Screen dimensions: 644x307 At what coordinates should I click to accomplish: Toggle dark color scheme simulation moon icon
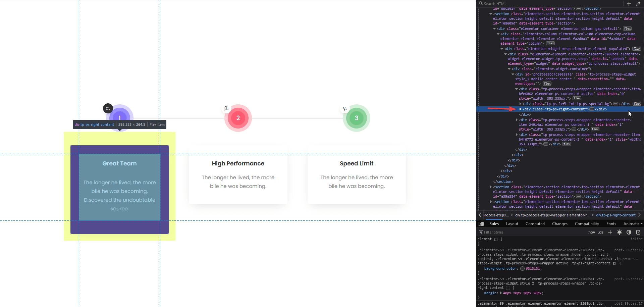629,232
